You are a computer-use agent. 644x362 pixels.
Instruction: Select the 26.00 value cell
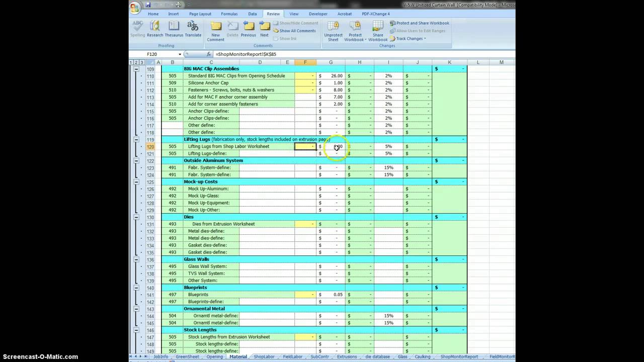pos(331,76)
